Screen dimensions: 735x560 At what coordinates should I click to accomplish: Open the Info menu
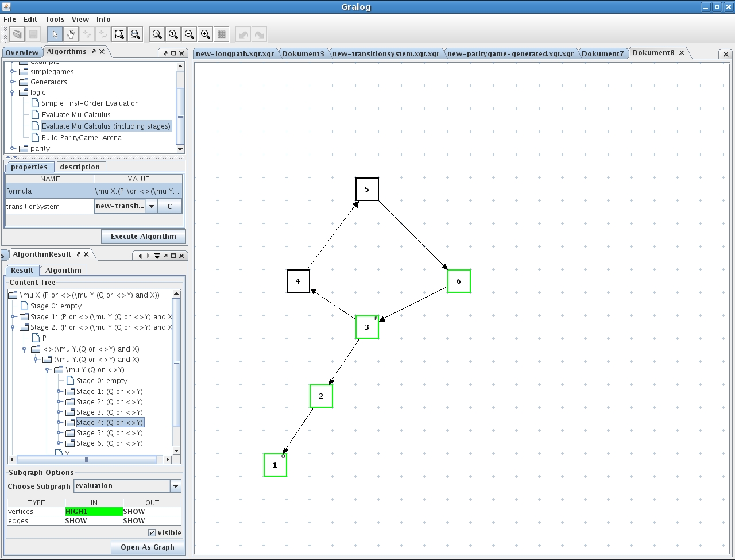[103, 19]
